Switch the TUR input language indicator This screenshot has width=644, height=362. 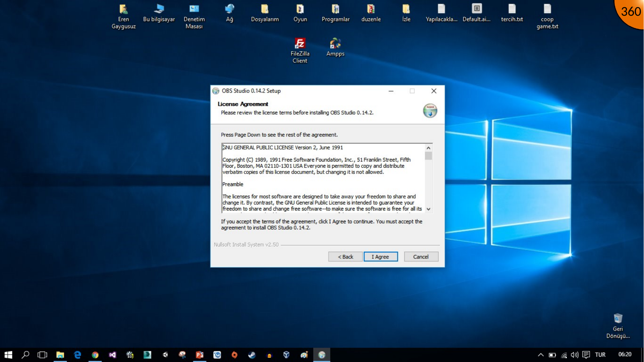[600, 355]
